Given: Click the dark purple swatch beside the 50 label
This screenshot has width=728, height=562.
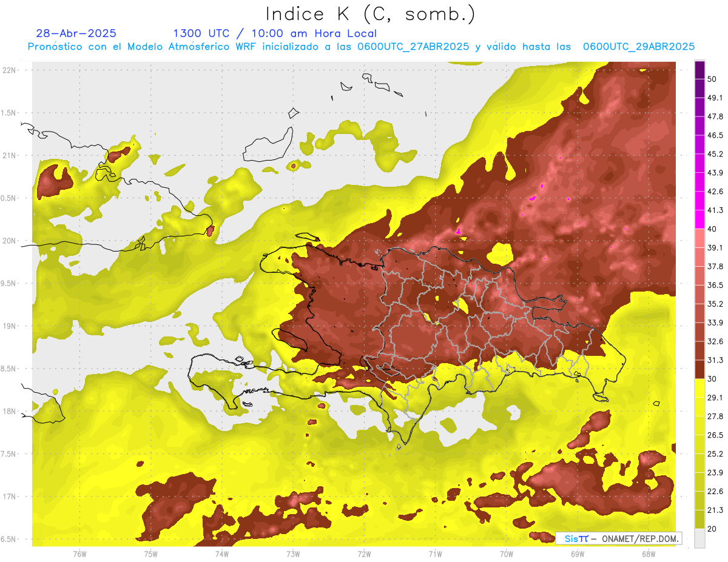Looking at the screenshot, I should click(699, 70).
